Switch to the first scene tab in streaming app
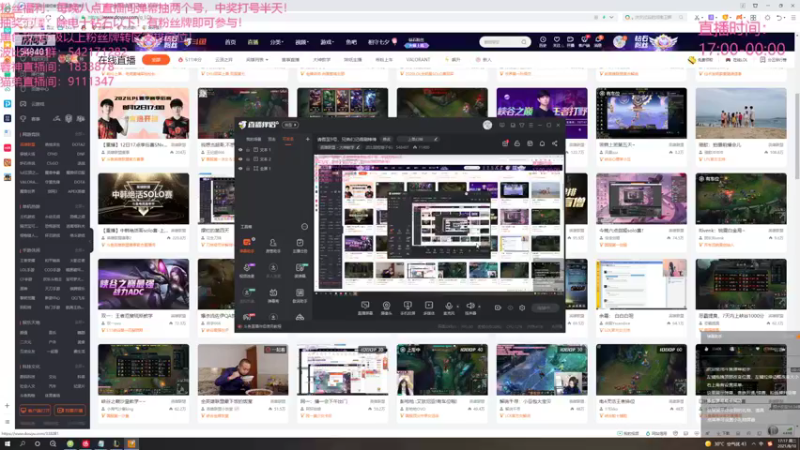Viewport: 800px width, 450px height. point(254,139)
